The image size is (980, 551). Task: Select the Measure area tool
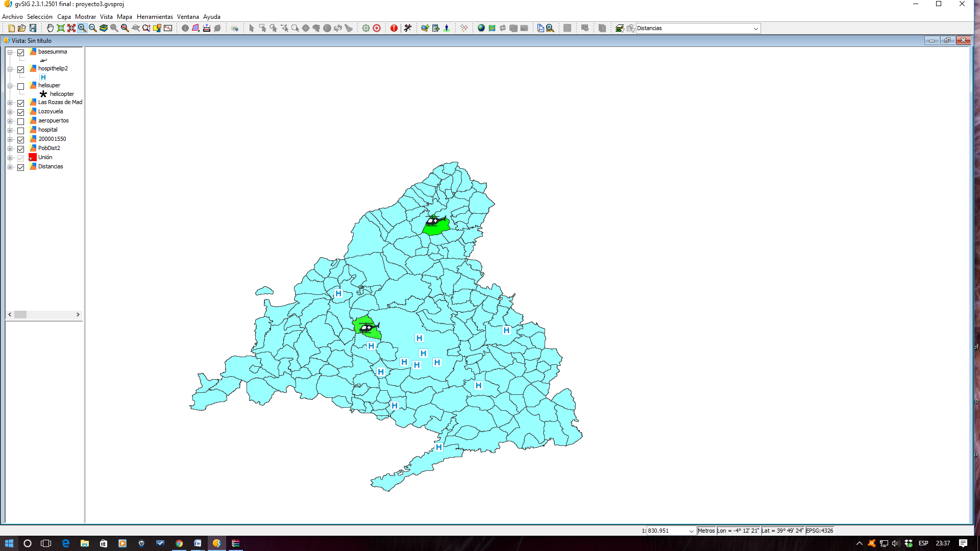(196, 28)
